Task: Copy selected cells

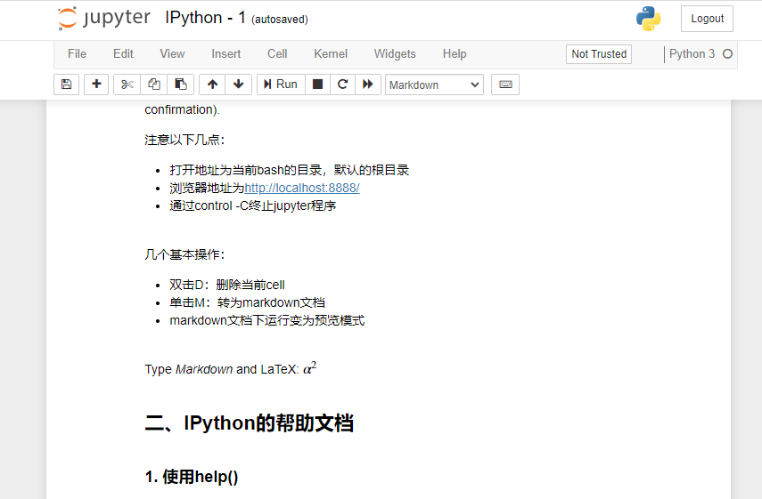Action: [154, 85]
